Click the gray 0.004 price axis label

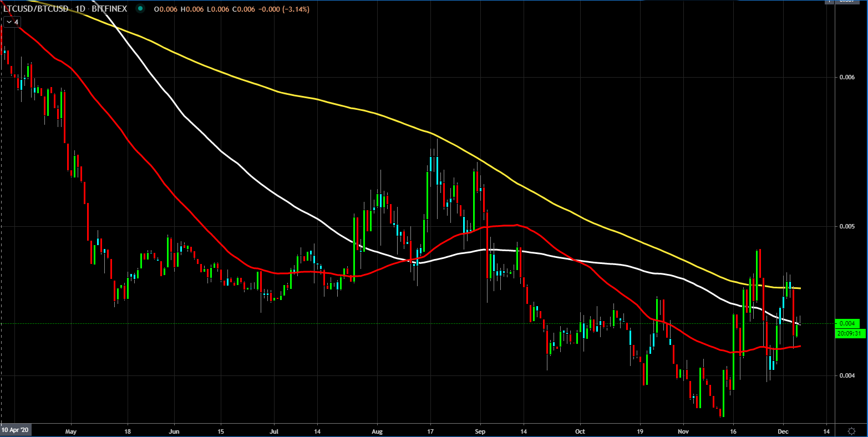(x=846, y=375)
